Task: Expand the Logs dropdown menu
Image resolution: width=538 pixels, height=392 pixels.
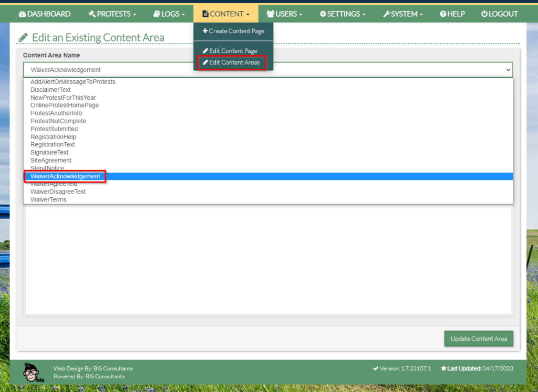Action: tap(169, 14)
